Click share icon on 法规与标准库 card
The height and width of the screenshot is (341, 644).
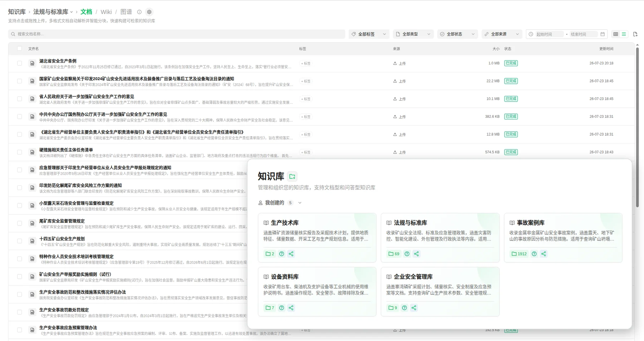point(416,254)
